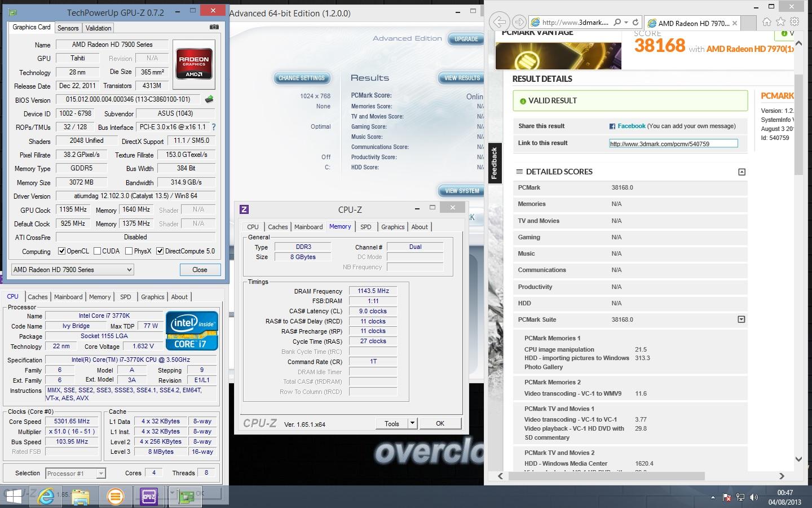Screen dimensions: 812x508
Task: Click the Intel Core i7 logo in CPU-Z
Action: pyautogui.click(x=192, y=331)
